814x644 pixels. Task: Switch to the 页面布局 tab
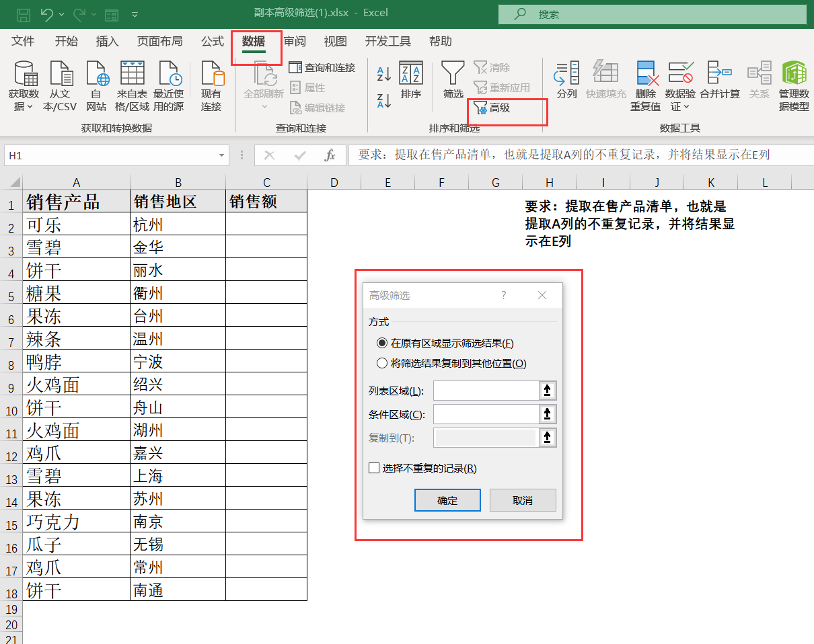159,42
